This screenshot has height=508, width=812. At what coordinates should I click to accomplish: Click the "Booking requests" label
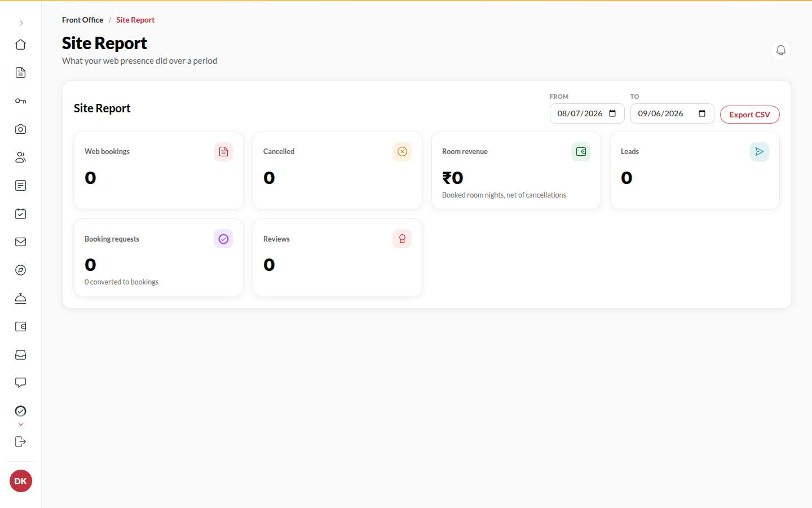tap(112, 239)
